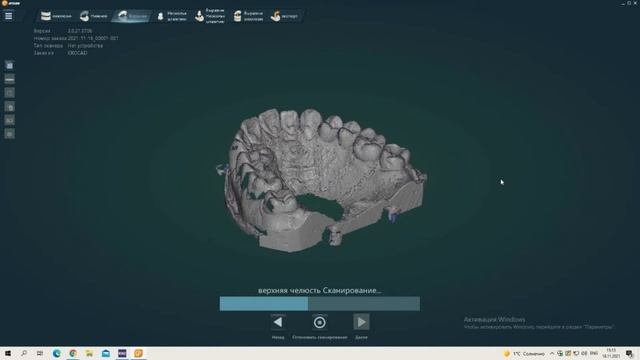
Task: Switch to the dark-blue app on taskbar
Action: pos(122,353)
